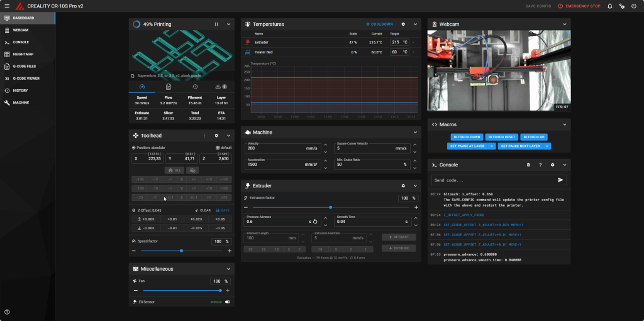Open the Extruder target temperature preset dropdown

click(413, 42)
